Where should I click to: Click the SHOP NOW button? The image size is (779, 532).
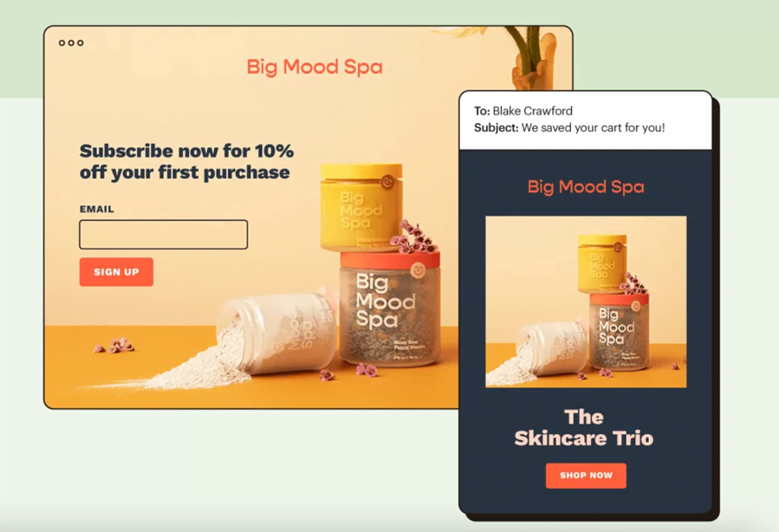[587, 476]
